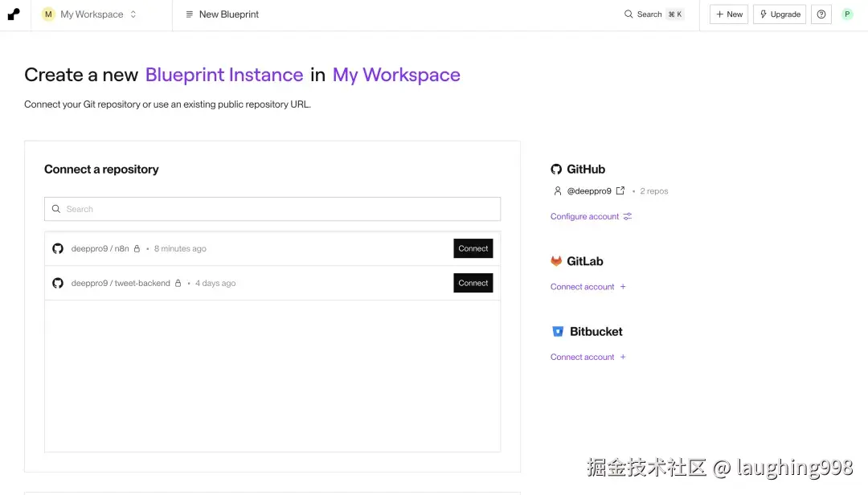Open the My Workspace switcher dropdown
This screenshot has height=495, width=868.
tap(89, 14)
